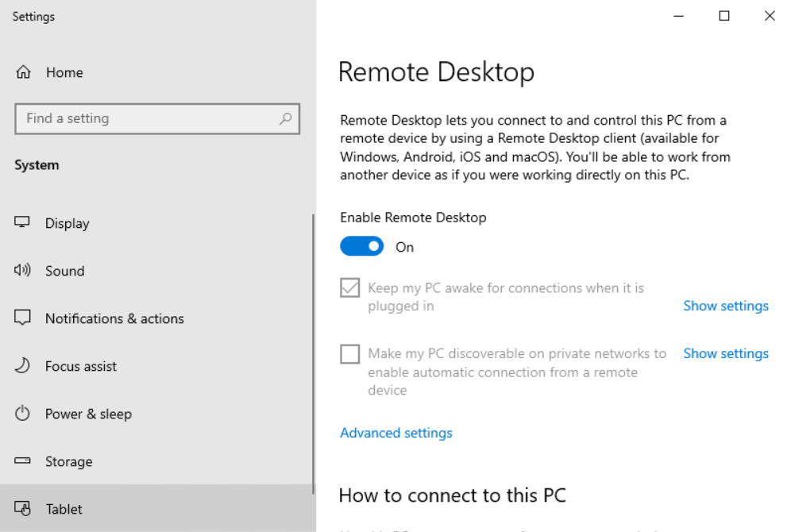Focus the Find a setting search box

coord(157,118)
